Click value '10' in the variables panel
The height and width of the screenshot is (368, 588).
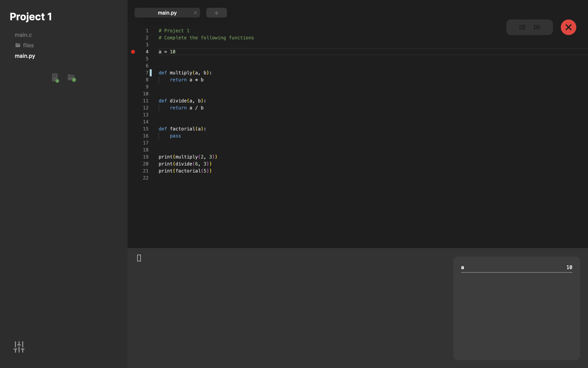pos(569,267)
